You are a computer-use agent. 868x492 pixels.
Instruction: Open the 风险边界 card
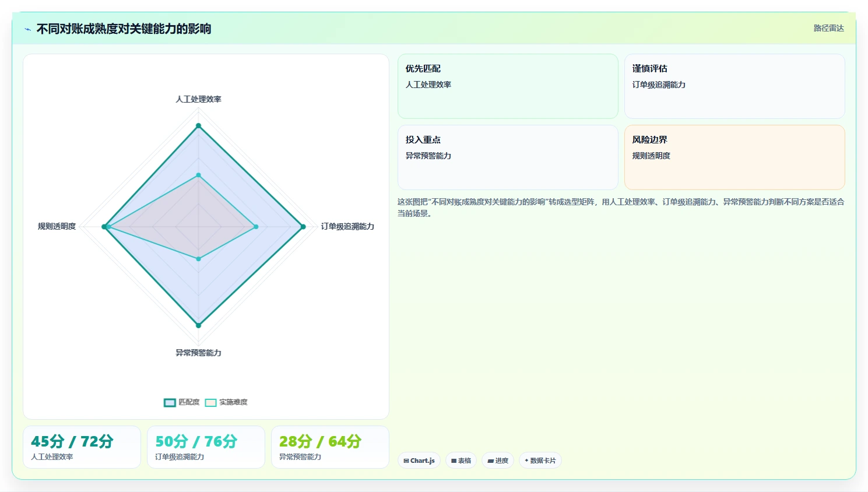click(735, 157)
